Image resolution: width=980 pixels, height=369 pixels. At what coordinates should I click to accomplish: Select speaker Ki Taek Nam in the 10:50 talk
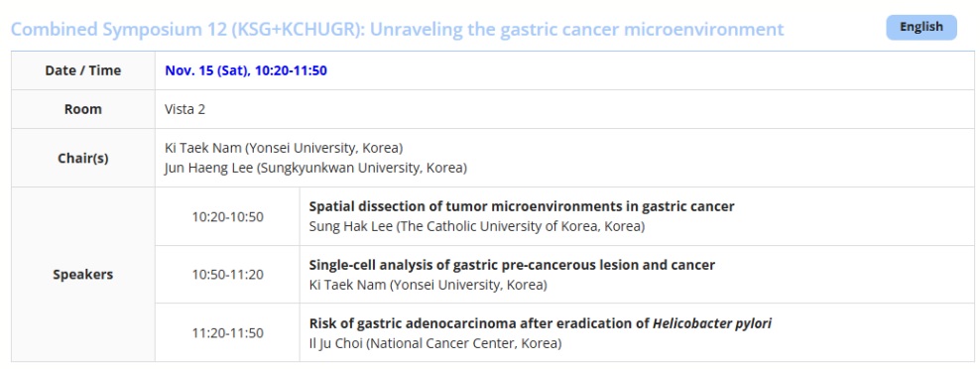click(429, 285)
